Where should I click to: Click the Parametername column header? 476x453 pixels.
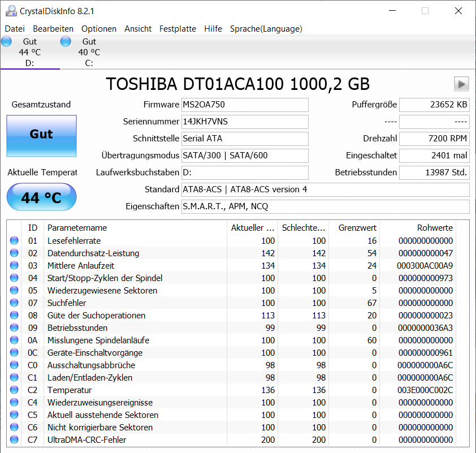click(135, 228)
